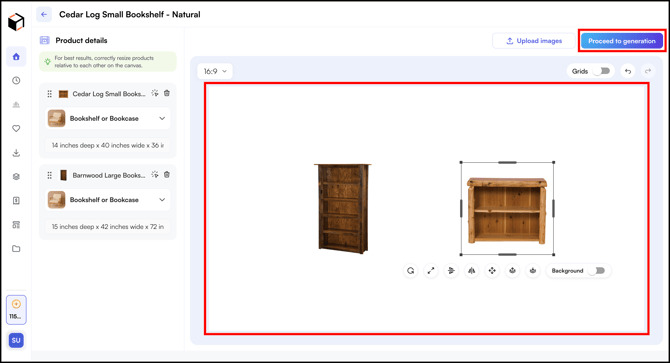
Task: Undo the last canvas action
Action: click(628, 71)
